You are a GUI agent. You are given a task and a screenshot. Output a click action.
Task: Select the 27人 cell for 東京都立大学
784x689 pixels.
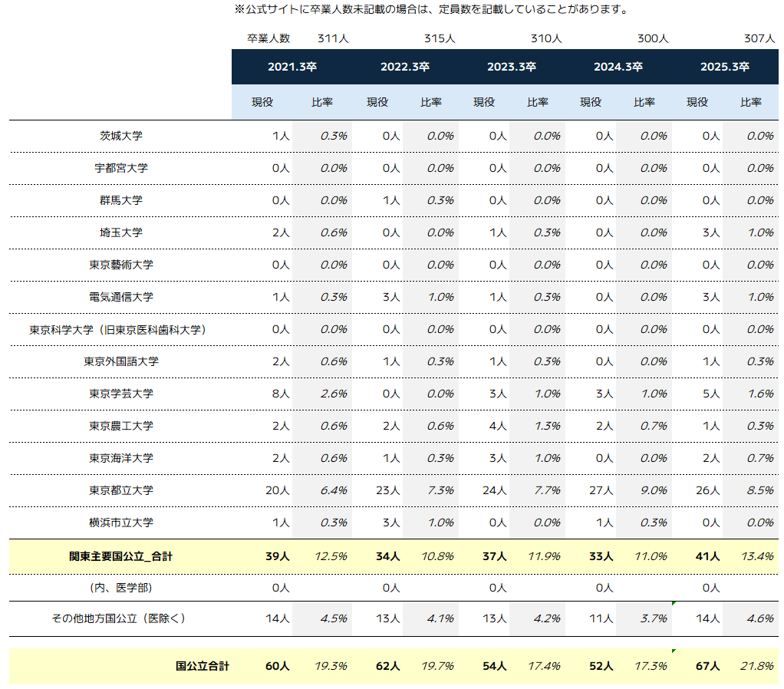(602, 490)
